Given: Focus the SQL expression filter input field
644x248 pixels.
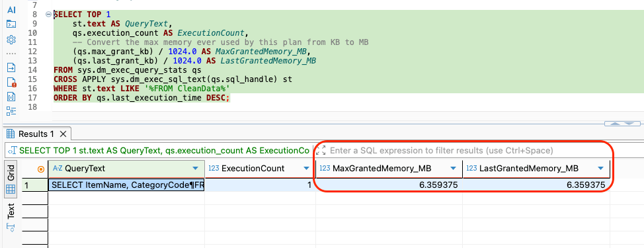Looking at the screenshot, I should coord(442,151).
